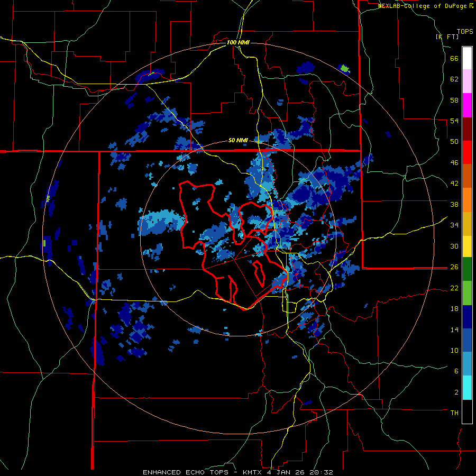Select the bright yellow legend color block
Screen dimensions: 476x476
(x=467, y=246)
